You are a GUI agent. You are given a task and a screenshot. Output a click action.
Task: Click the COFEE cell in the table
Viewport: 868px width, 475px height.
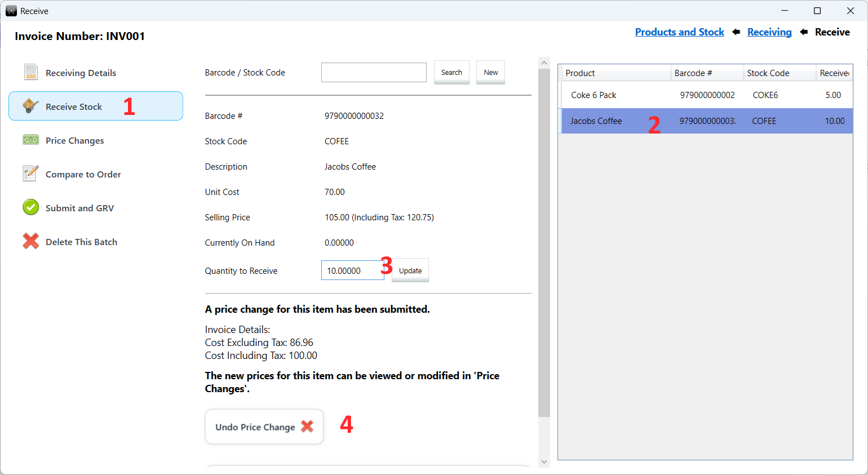(x=764, y=121)
